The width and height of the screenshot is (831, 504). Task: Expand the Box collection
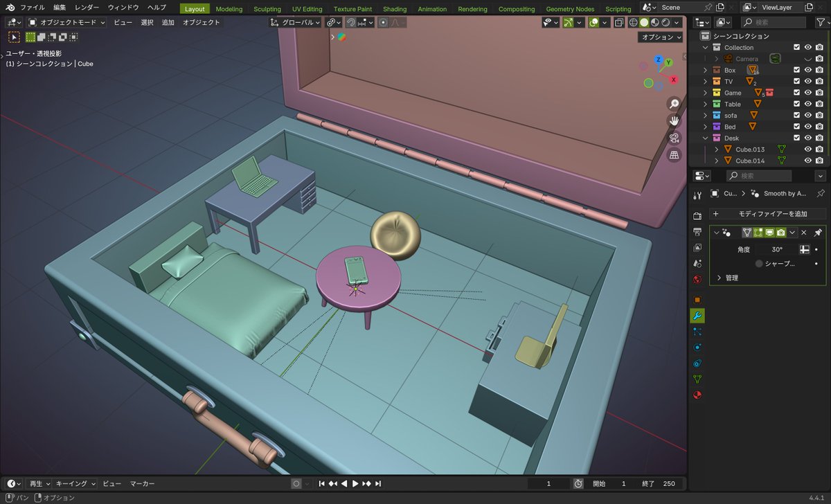(x=706, y=70)
